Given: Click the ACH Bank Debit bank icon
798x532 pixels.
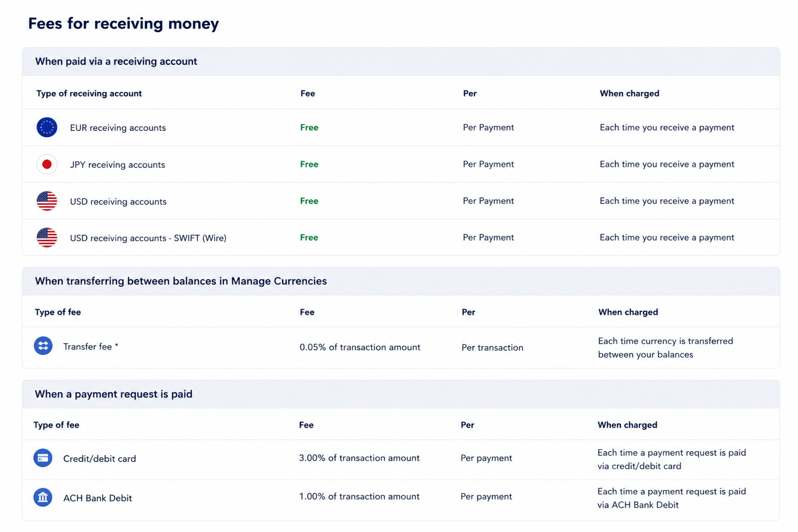Looking at the screenshot, I should tap(43, 497).
